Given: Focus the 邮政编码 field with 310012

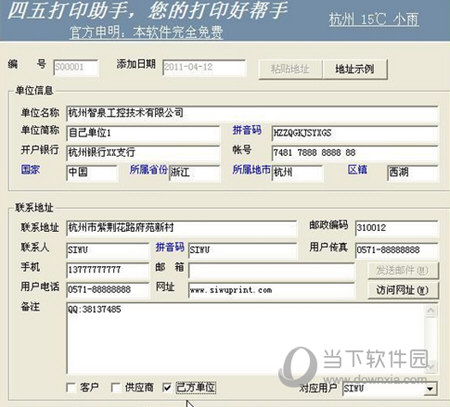Looking at the screenshot, I should (396, 228).
